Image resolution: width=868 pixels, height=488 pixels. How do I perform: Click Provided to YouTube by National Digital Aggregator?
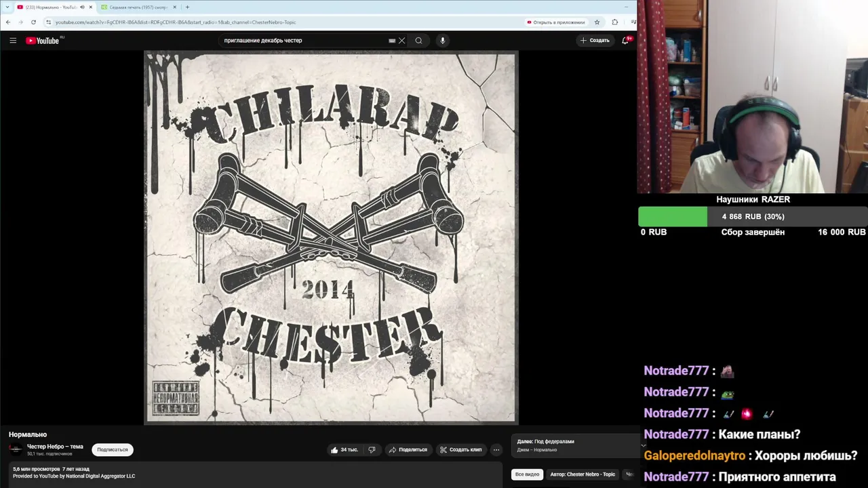coord(74,476)
